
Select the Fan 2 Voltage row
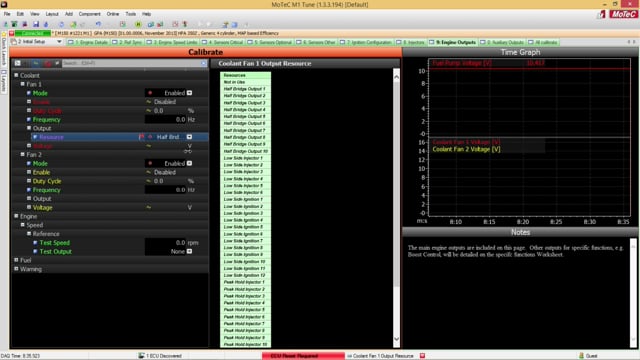click(110, 207)
